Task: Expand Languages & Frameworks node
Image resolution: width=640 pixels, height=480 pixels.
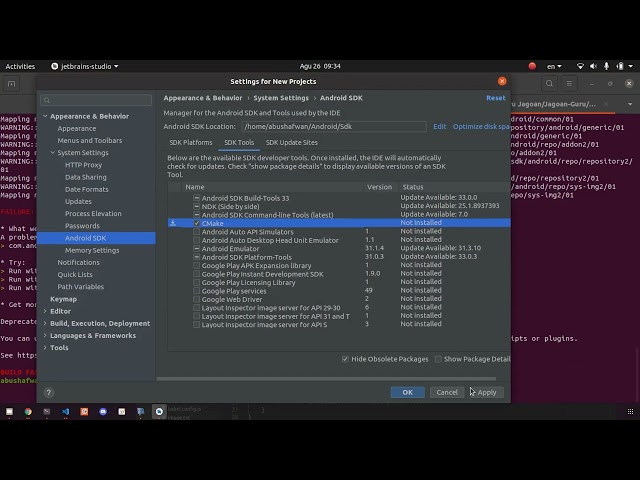Action: pyautogui.click(x=45, y=336)
